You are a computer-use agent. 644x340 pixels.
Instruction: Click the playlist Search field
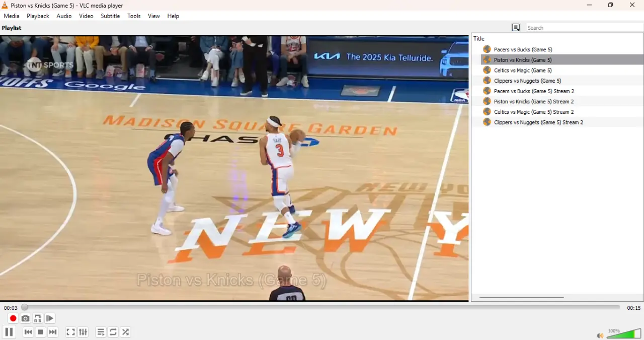tap(585, 28)
